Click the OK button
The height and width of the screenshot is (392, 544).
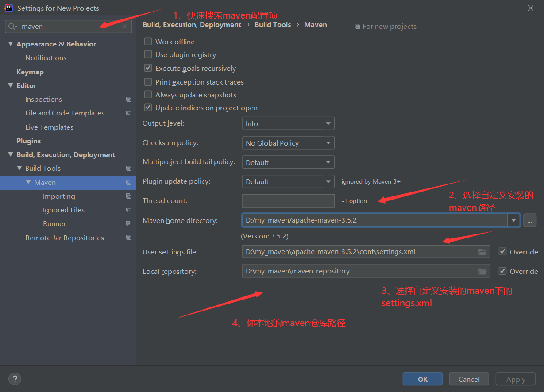[423, 379]
